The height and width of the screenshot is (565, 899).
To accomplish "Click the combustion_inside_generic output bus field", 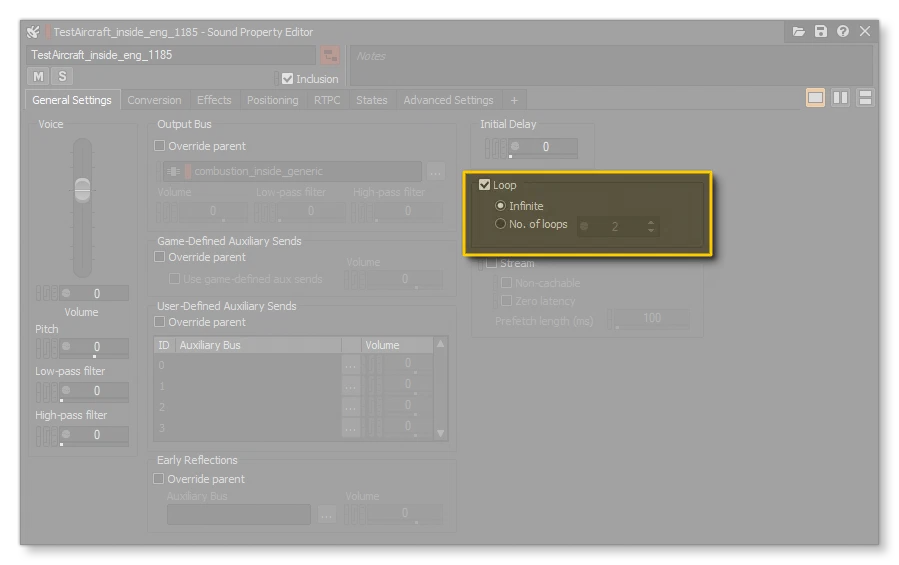I will (292, 172).
